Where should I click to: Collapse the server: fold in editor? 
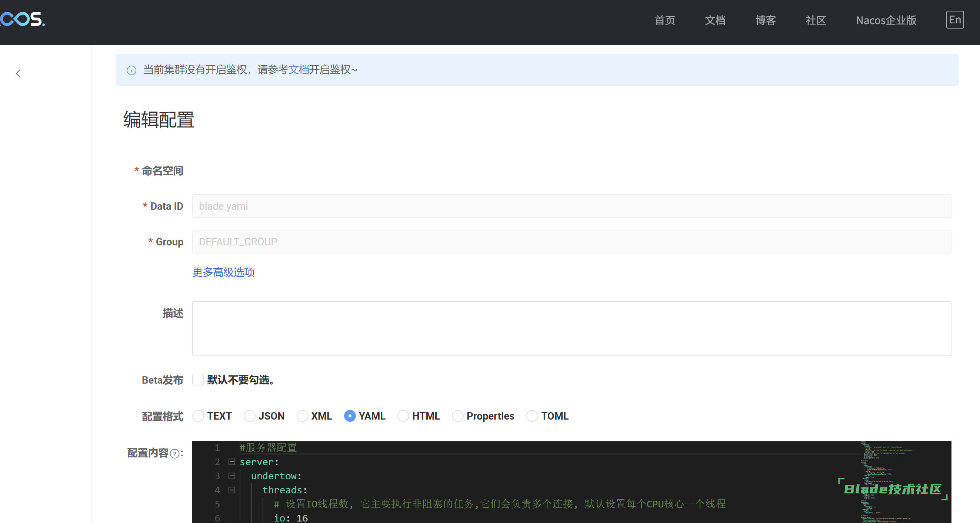point(232,462)
